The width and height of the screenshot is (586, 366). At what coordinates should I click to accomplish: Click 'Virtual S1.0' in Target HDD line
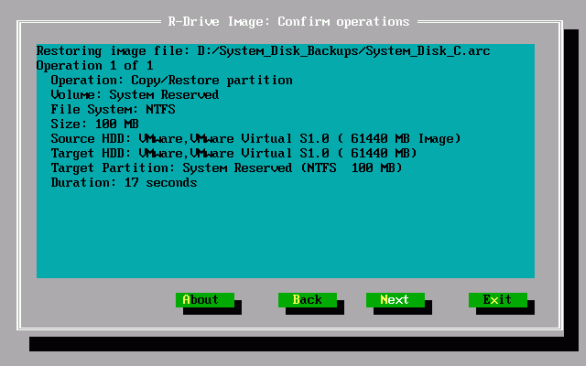click(285, 153)
